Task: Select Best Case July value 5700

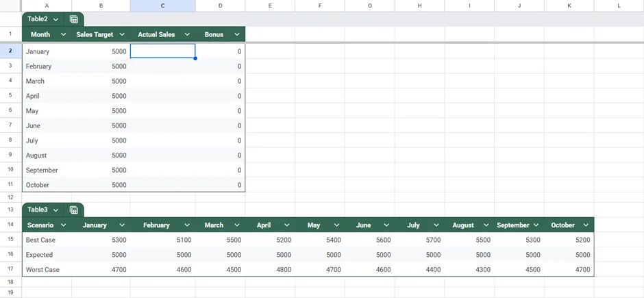Action: coord(420,240)
